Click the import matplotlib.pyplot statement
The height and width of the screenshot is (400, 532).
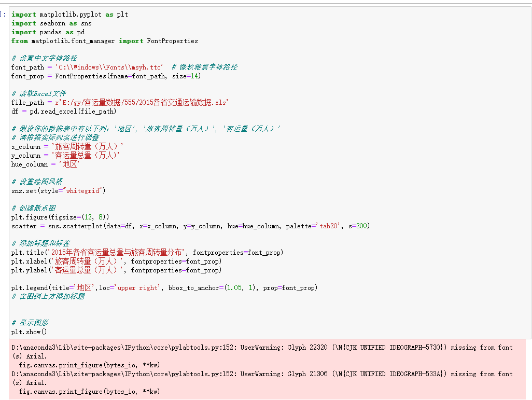point(67,14)
